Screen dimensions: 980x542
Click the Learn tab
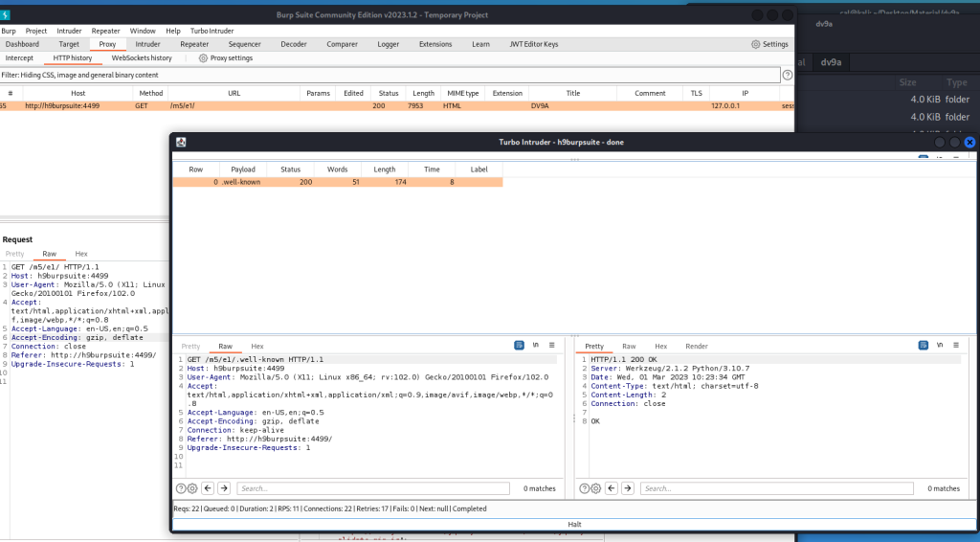pos(480,44)
